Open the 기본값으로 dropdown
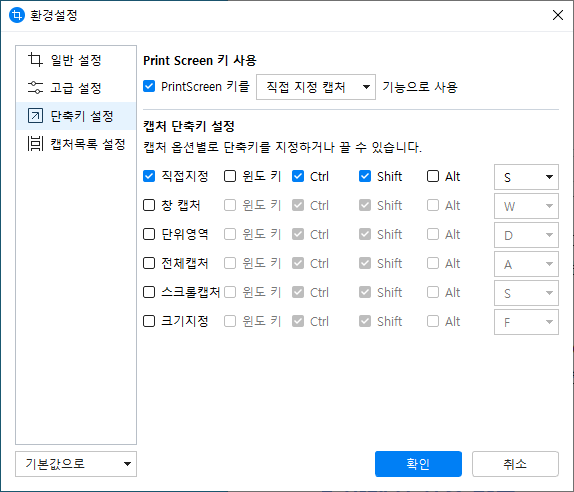The image size is (574, 492). [76, 464]
